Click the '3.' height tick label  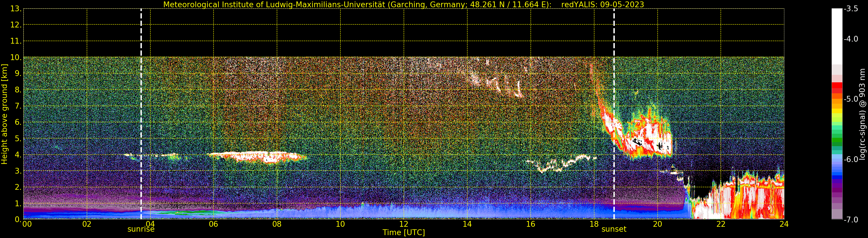tap(18, 171)
